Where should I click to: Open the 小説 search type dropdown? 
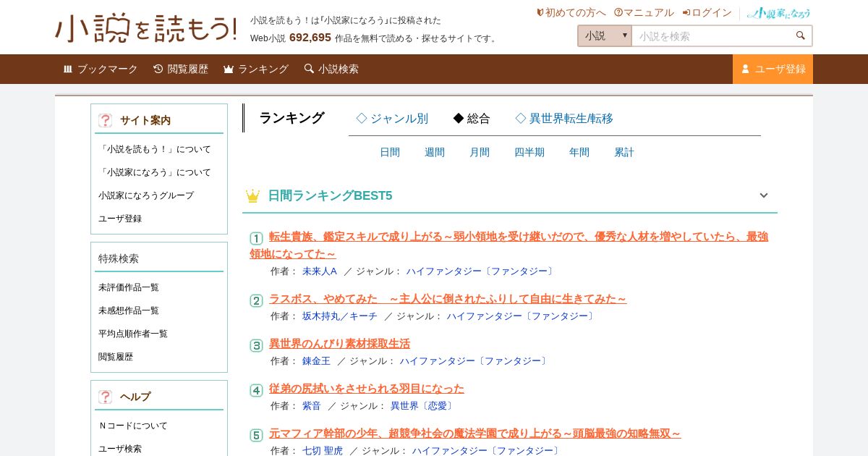605,35
